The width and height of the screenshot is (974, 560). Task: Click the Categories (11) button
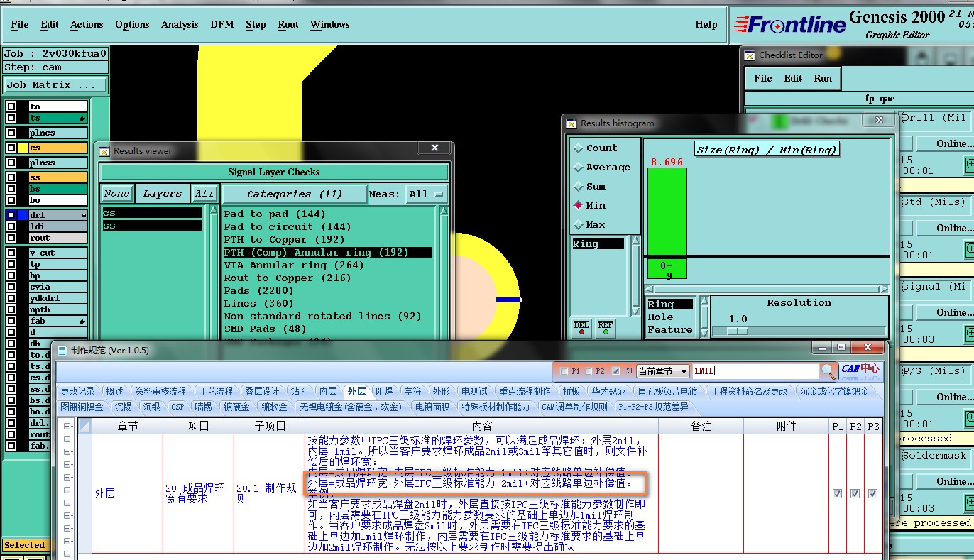point(295,194)
